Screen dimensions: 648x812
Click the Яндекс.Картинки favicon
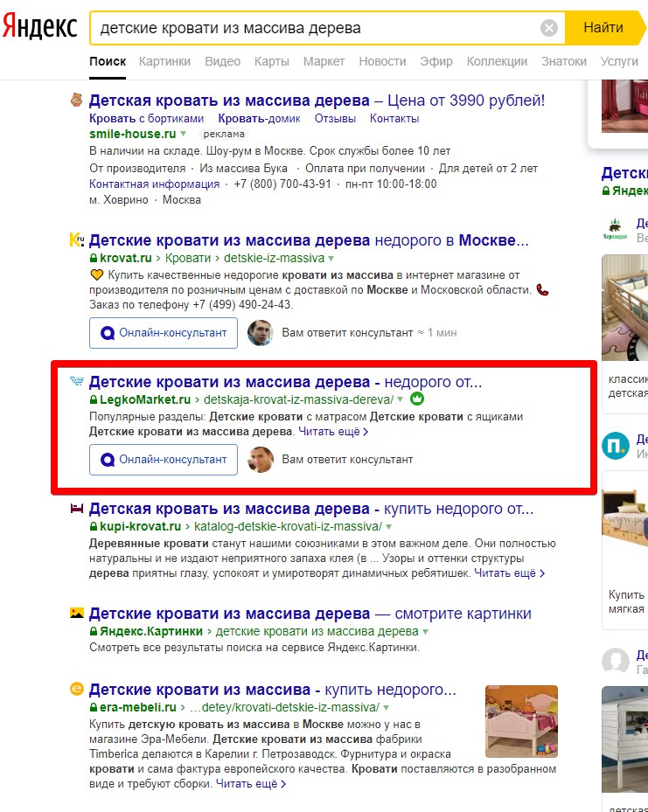pyautogui.click(x=77, y=613)
